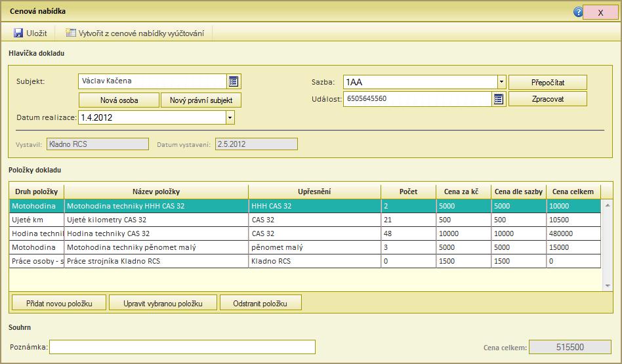Click Cena celkem cell 10500
The image size is (622, 364).
(573, 220)
